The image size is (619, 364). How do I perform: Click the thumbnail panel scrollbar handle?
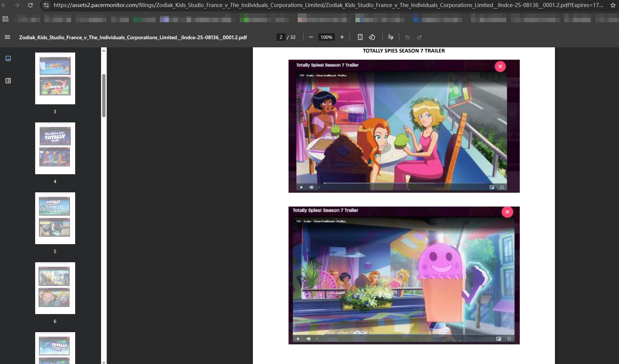point(104,95)
